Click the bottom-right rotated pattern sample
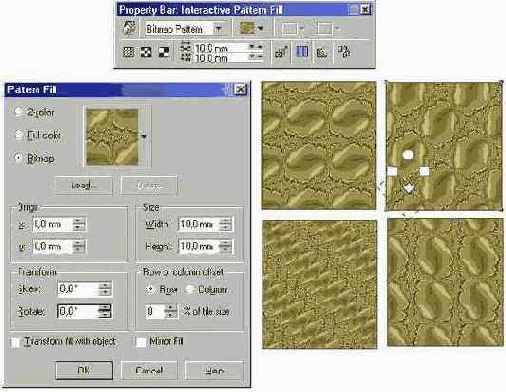 click(x=445, y=282)
